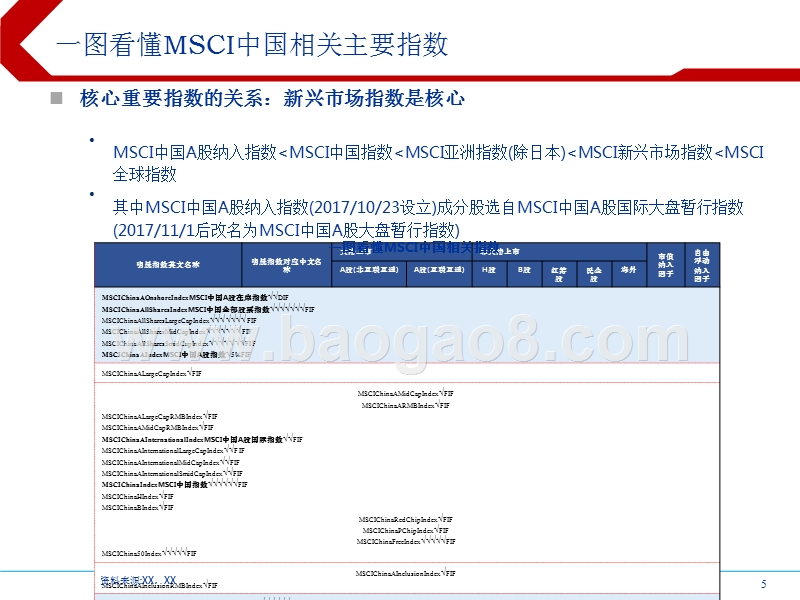This screenshot has width=800, height=600.
Task: Click the row 'MSCIChina50Index'
Action: [x=149, y=553]
